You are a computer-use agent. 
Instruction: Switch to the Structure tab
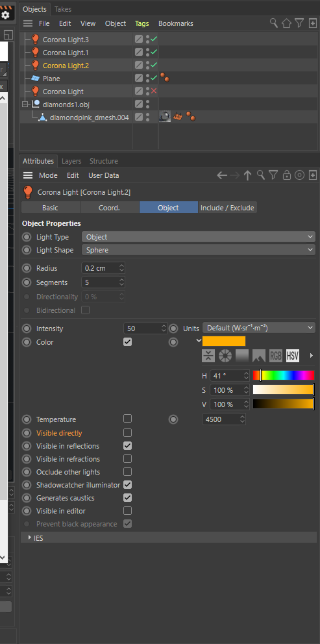103,161
